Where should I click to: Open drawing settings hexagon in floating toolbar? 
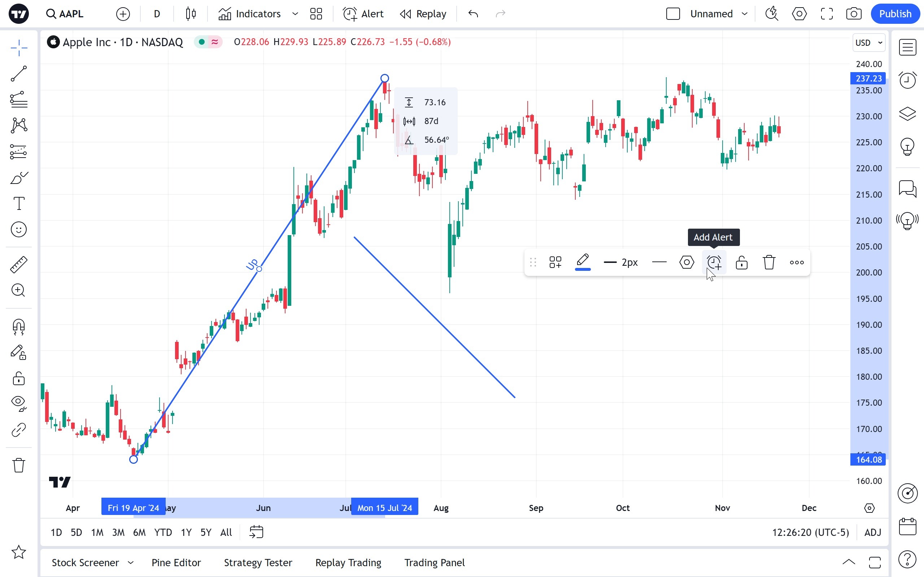click(x=687, y=263)
